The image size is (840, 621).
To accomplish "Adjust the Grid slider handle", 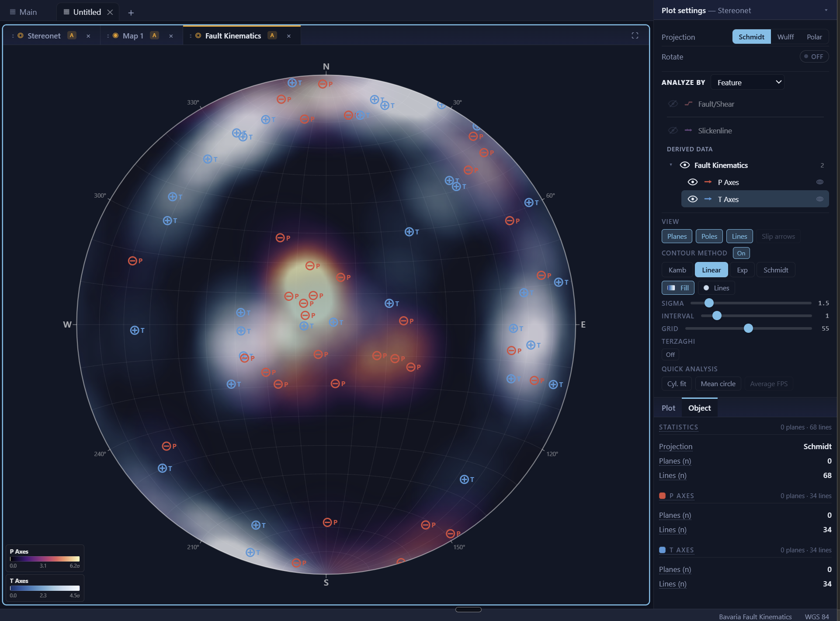I will click(x=748, y=328).
